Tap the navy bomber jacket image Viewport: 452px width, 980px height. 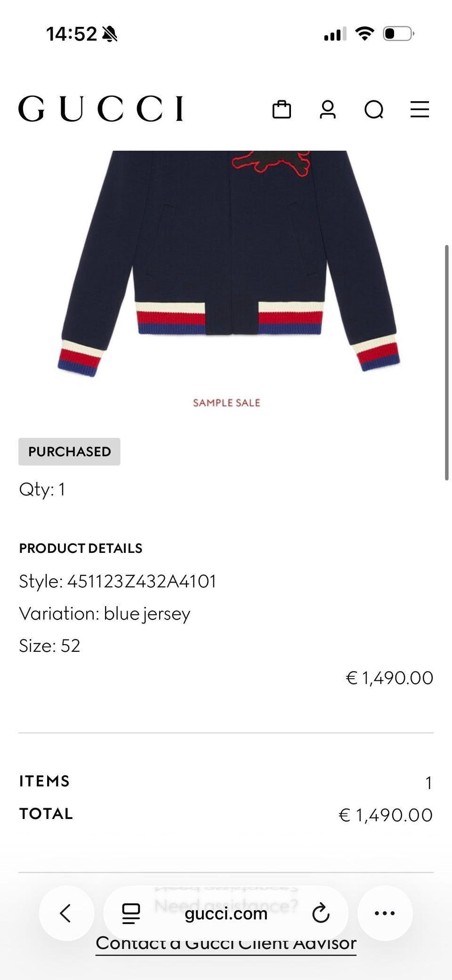coord(228,264)
